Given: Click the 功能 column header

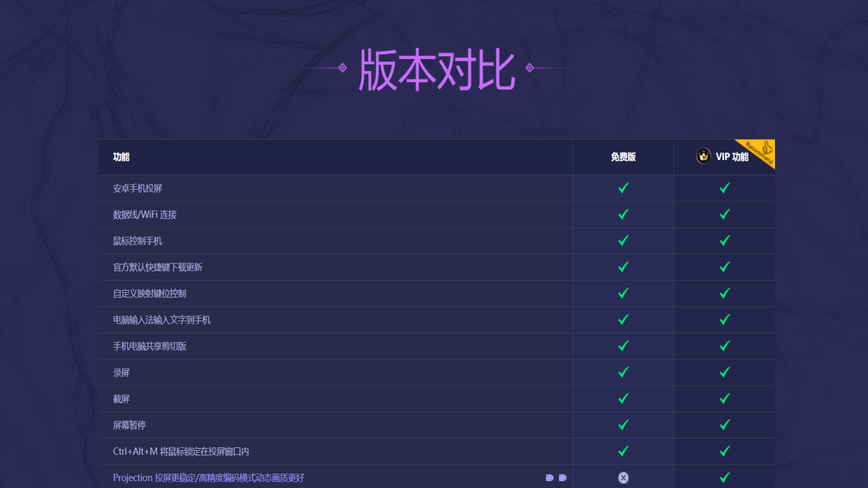Looking at the screenshot, I should [121, 157].
